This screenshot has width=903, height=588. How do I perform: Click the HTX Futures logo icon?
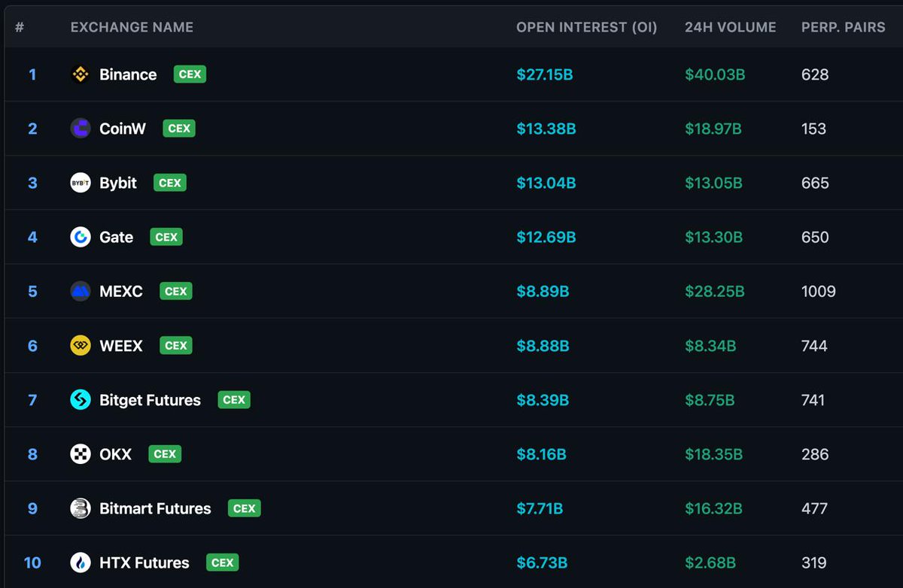[81, 562]
